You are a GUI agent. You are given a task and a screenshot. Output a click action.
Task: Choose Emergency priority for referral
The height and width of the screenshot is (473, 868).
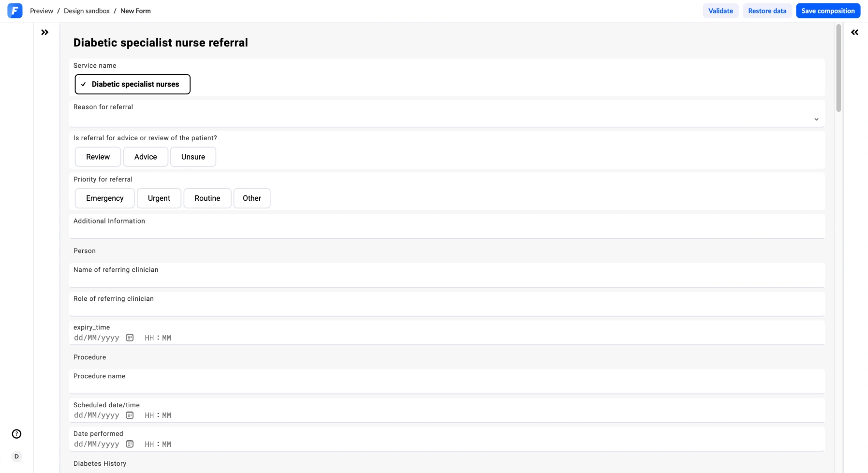pos(104,198)
